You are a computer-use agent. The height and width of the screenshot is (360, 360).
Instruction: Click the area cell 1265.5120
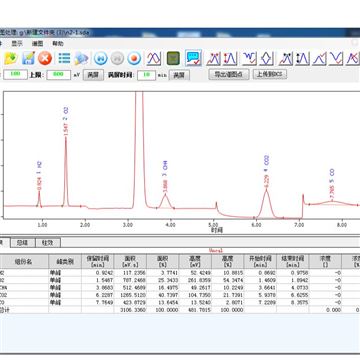click(130, 295)
